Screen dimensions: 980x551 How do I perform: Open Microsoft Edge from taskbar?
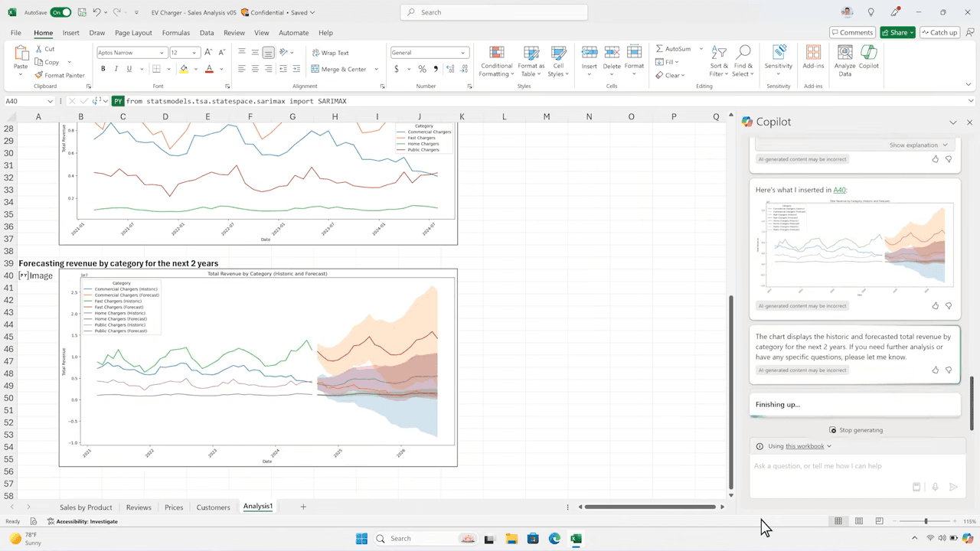point(554,539)
